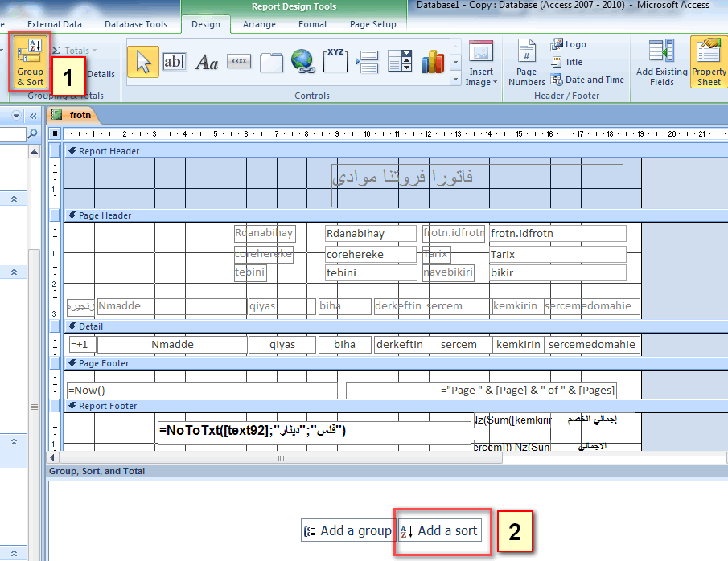Image resolution: width=728 pixels, height=561 pixels.
Task: Select the Tarix text box
Action: click(557, 254)
